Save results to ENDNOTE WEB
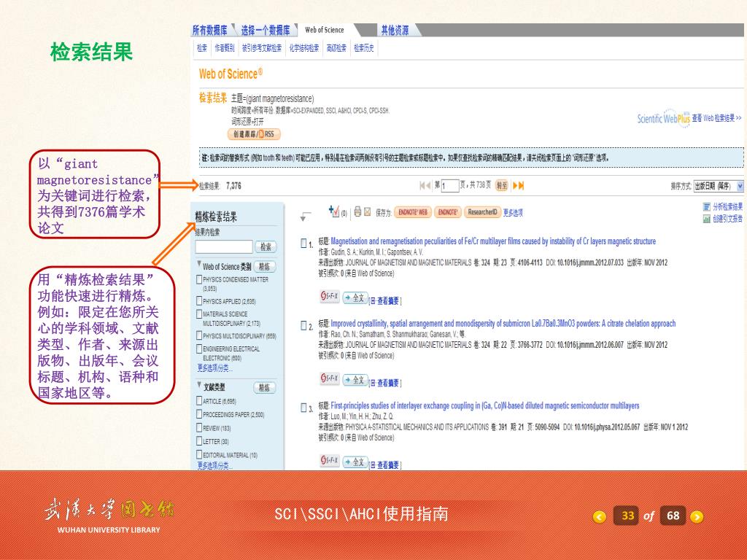The height and width of the screenshot is (560, 747). point(413,212)
